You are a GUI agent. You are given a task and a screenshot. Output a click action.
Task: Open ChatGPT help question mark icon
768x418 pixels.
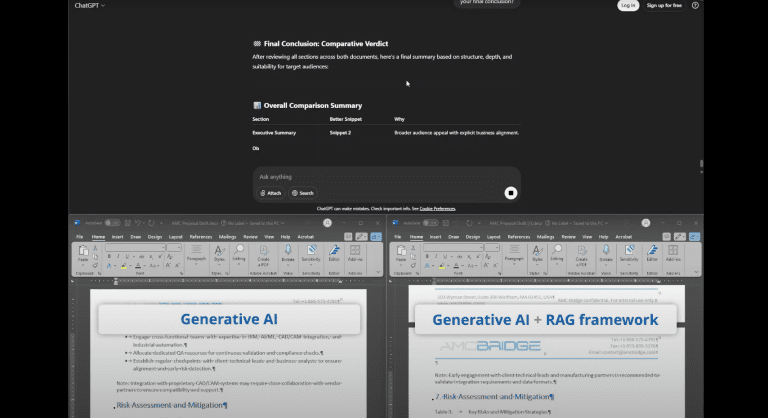[x=695, y=6]
